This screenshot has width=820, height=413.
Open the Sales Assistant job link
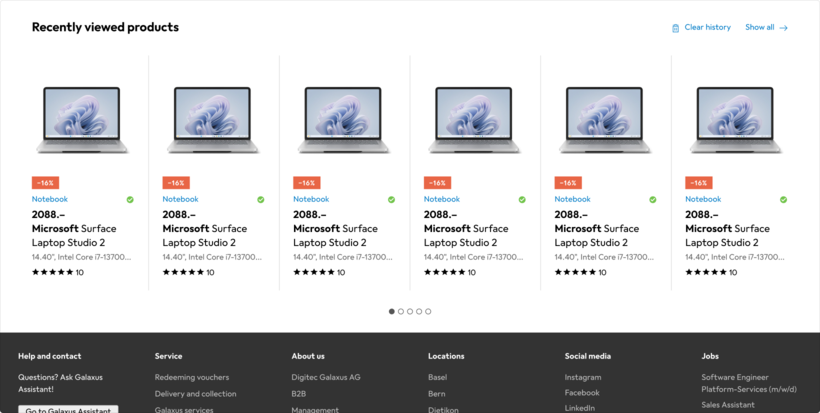[728, 405]
